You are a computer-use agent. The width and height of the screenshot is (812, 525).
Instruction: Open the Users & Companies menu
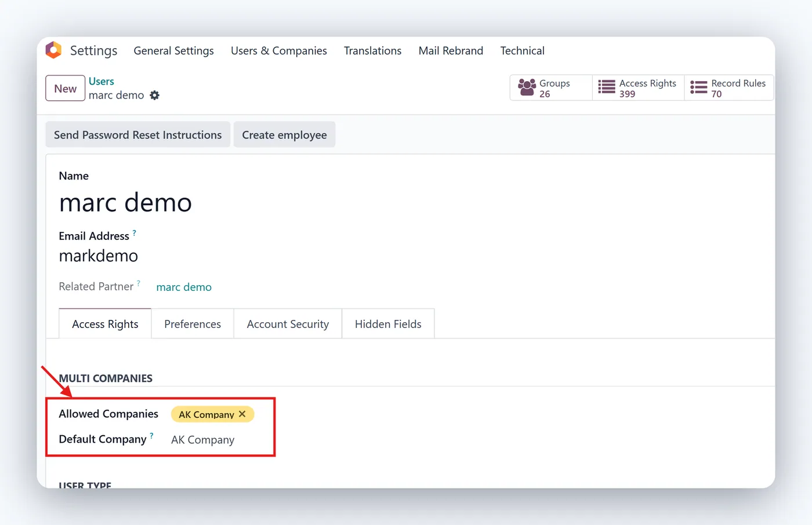coord(279,50)
